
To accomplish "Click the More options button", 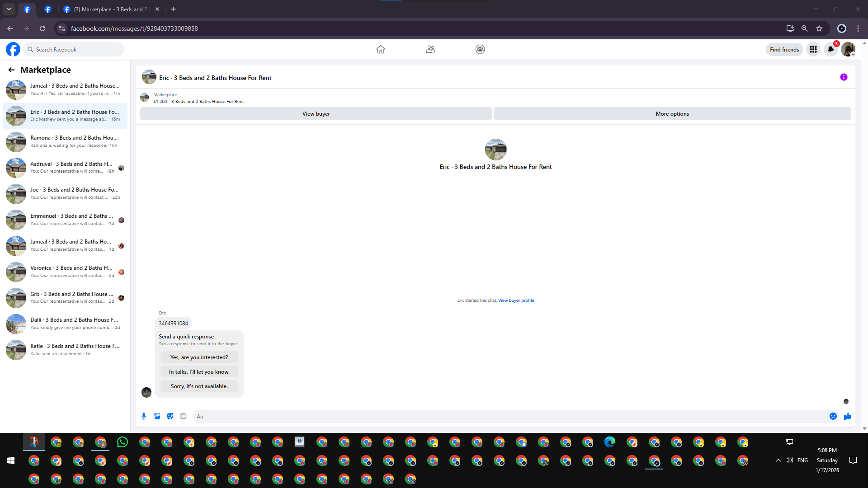I will 672,114.
